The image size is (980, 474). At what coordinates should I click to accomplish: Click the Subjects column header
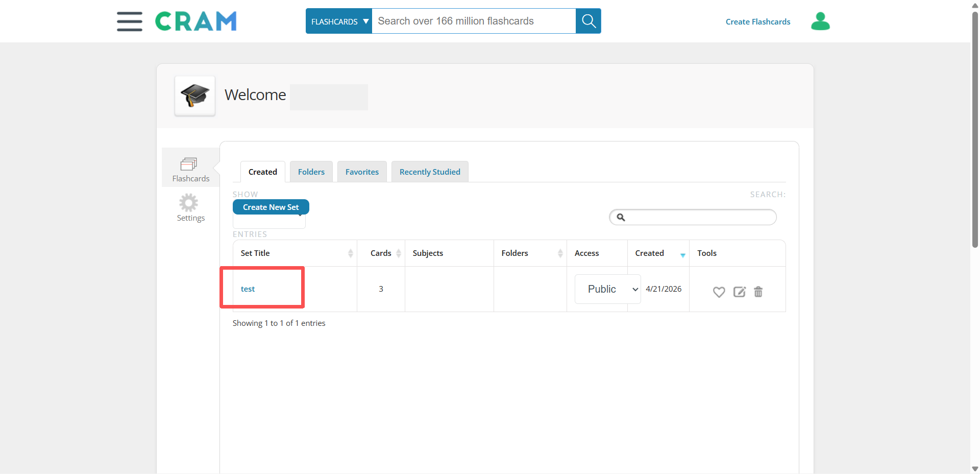pos(449,253)
